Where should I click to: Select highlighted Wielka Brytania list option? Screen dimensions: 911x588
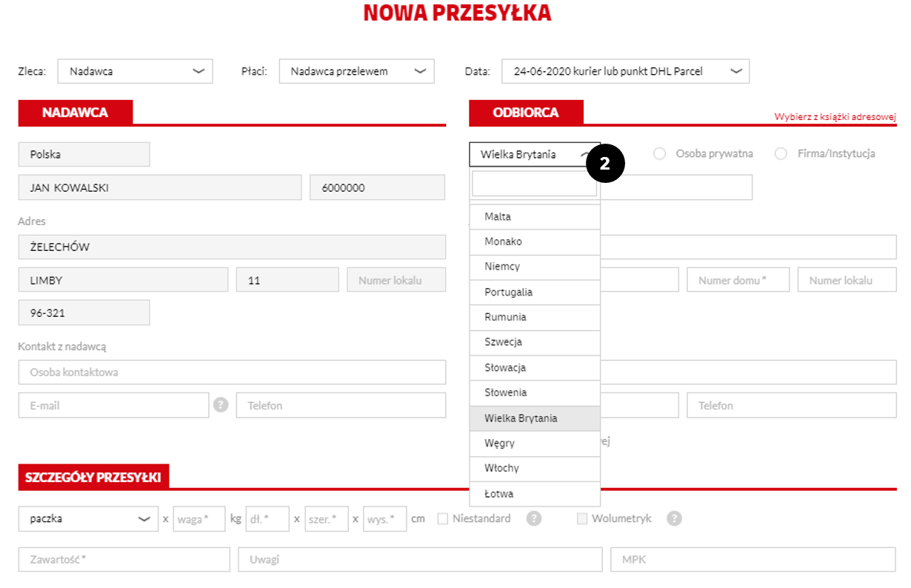tap(535, 418)
